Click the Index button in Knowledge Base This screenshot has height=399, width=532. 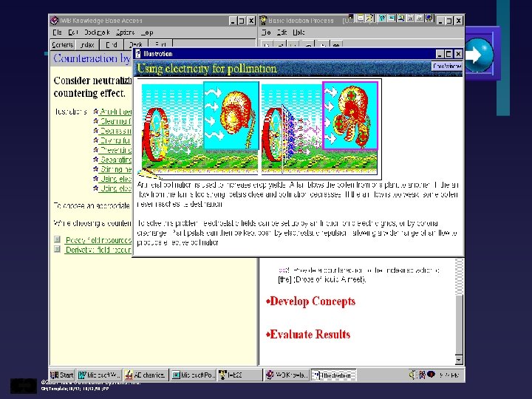click(x=87, y=45)
